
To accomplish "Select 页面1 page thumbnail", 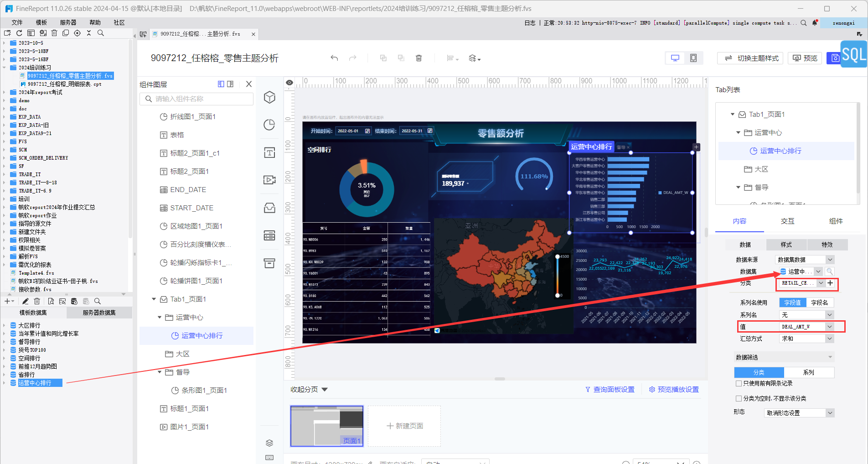I will [327, 426].
